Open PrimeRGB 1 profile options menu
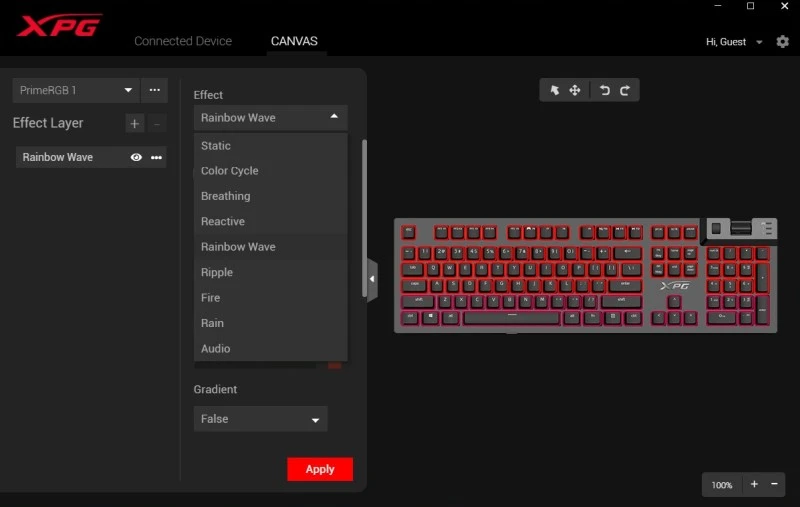Screen dimensions: 800x507 tap(154, 90)
